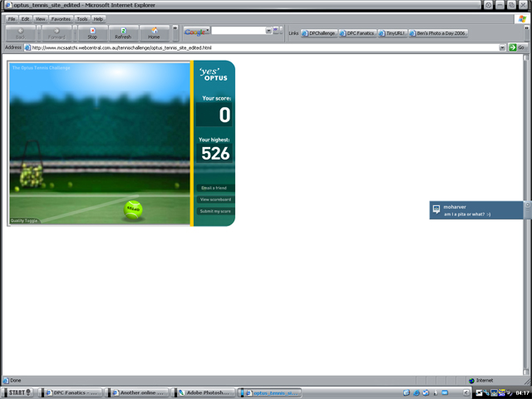Viewport: 532px width, 399px height.
Task: Open the moharver message notification
Action: (x=476, y=210)
